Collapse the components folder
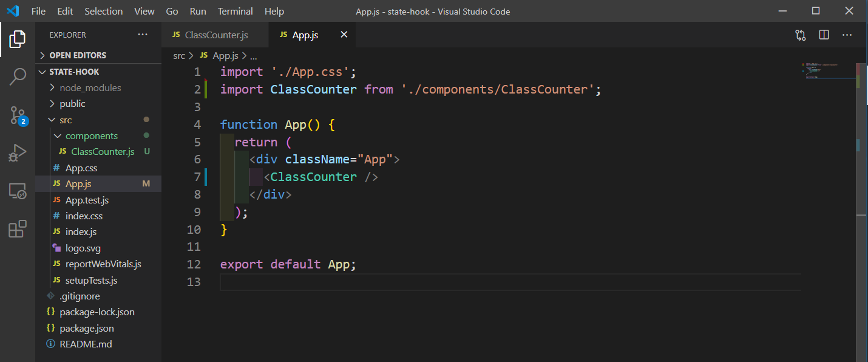The width and height of the screenshot is (868, 362). [92, 135]
